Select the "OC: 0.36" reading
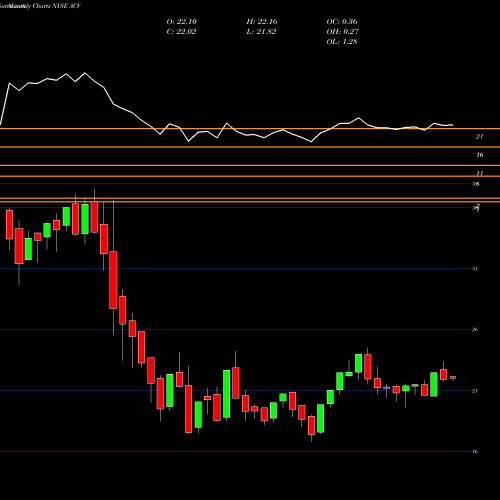Screen dimensions: 500x500 point(342,22)
